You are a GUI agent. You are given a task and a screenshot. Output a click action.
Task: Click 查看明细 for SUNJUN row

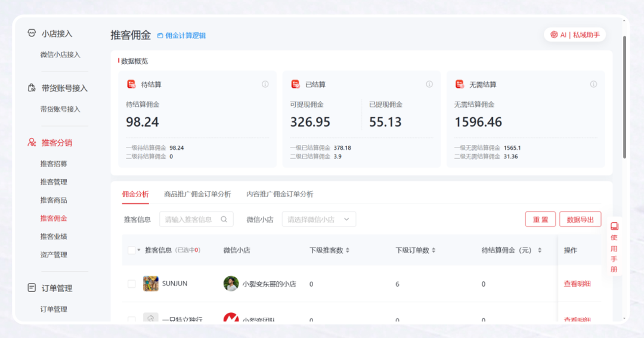pyautogui.click(x=577, y=284)
